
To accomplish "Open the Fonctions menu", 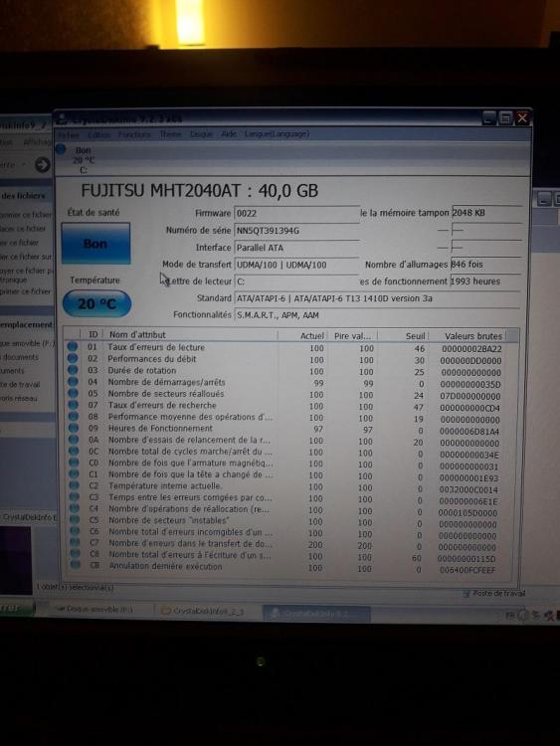I will (x=134, y=134).
